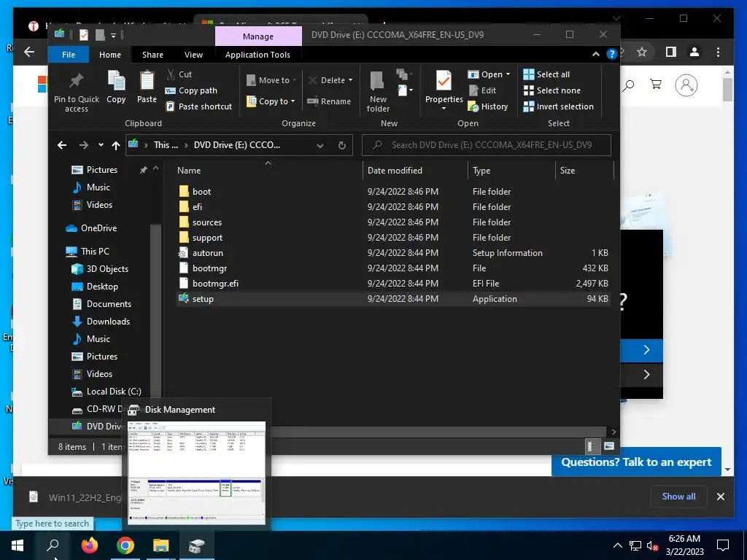Open File Explorer help icon
747x560 pixels.
tap(612, 54)
